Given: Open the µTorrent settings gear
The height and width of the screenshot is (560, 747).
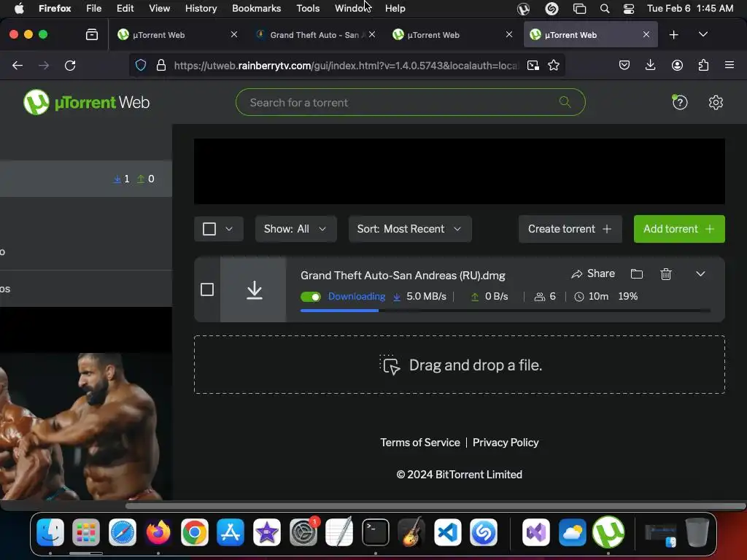Looking at the screenshot, I should point(716,102).
